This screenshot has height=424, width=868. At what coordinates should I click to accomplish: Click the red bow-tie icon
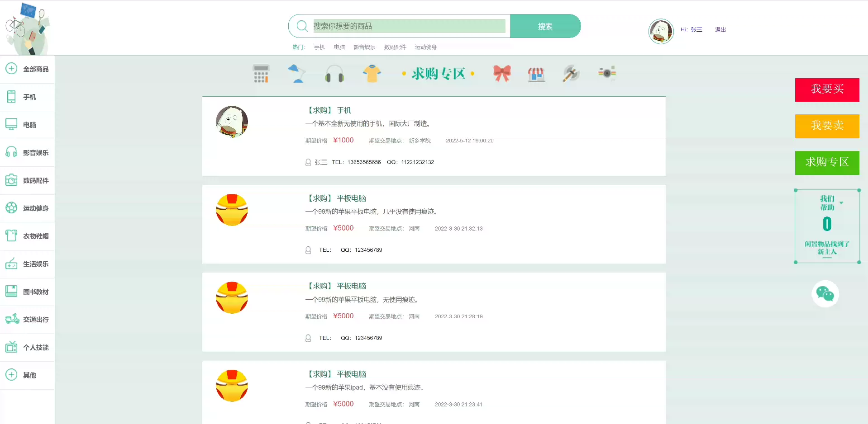tap(502, 73)
